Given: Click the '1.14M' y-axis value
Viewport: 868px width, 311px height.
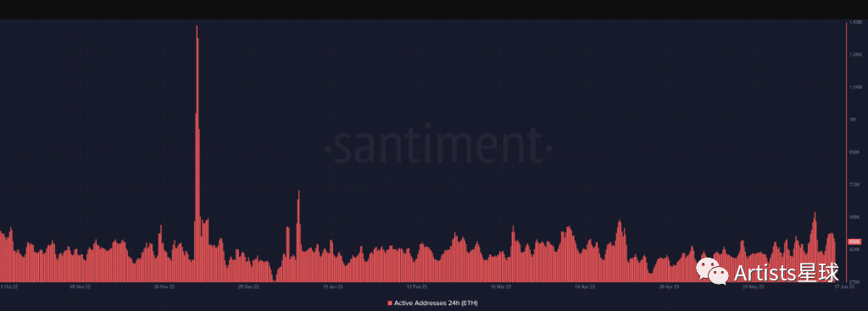Looking at the screenshot, I should 855,87.
